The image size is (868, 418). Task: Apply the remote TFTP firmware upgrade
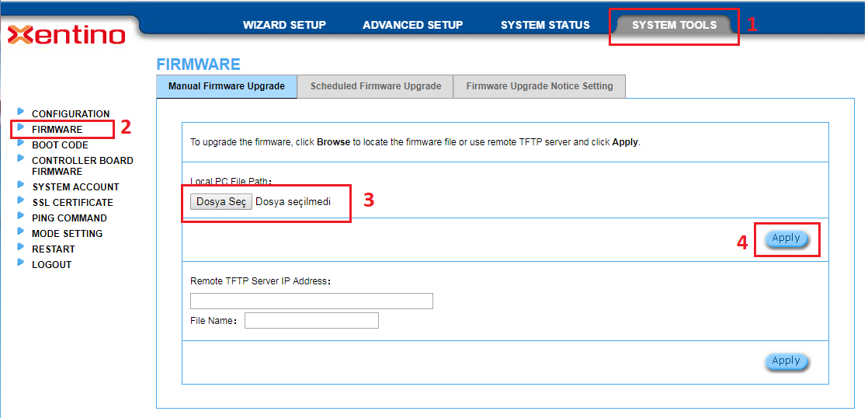pyautogui.click(x=786, y=361)
